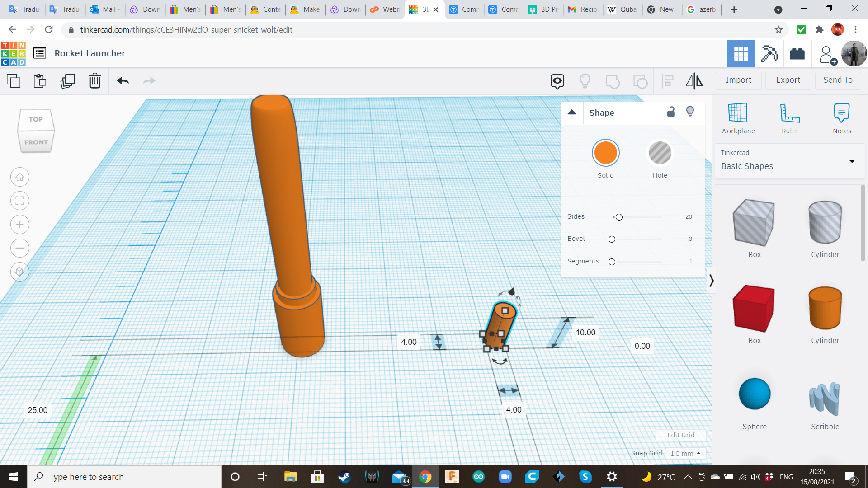Select the Hole option in Shape panel

coord(660,153)
